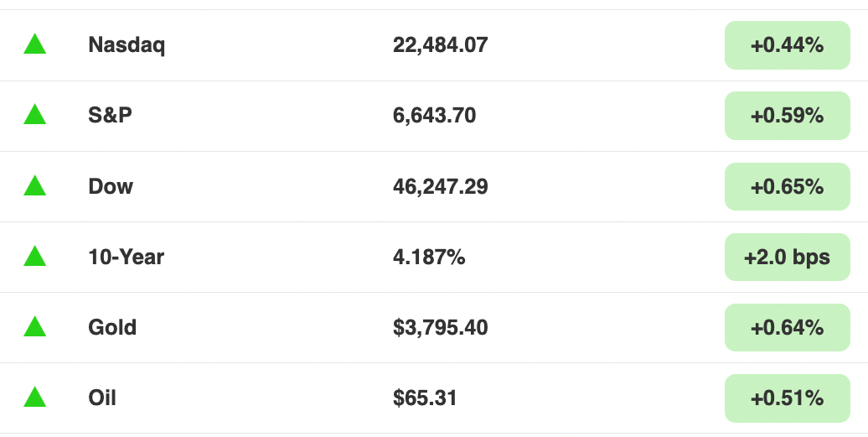This screenshot has height=437, width=868.
Task: Click the +0.44% change badge
Action: tap(788, 45)
